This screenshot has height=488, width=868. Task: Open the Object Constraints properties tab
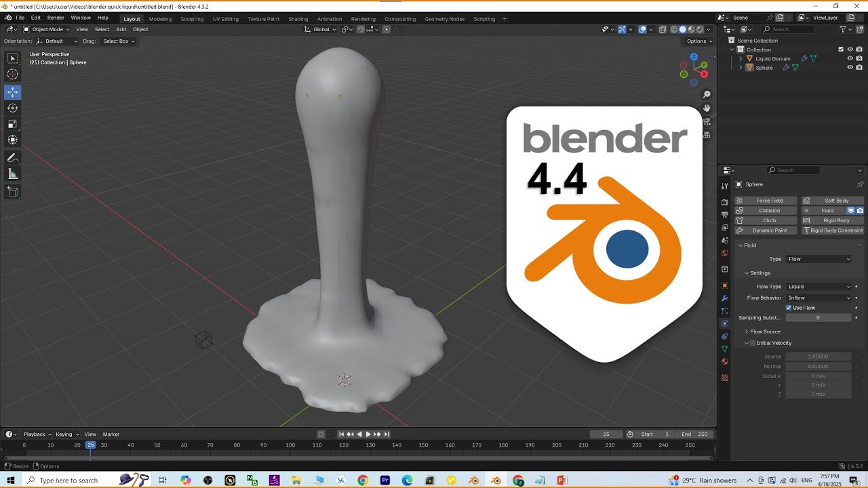point(725,336)
